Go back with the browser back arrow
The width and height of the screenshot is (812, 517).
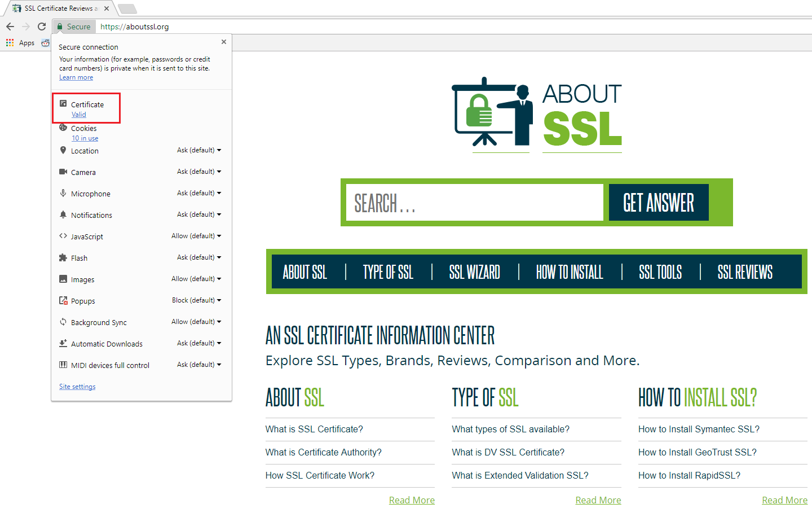10,27
